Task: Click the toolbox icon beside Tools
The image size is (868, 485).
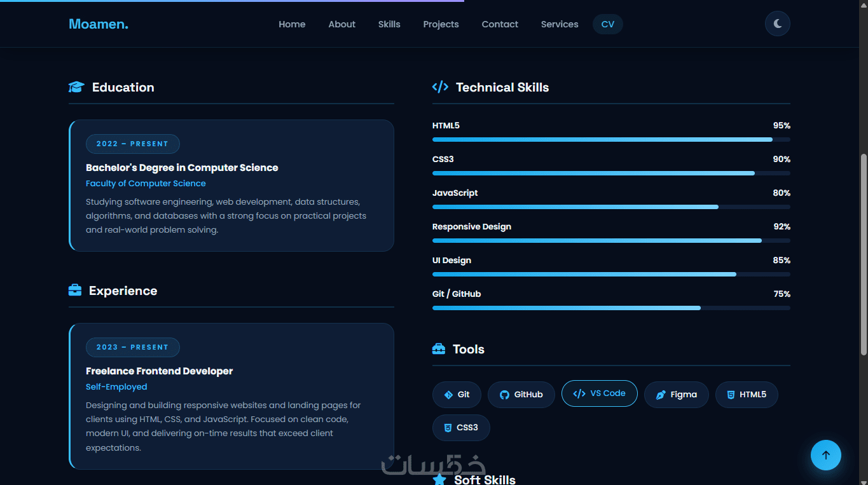Action: [439, 349]
